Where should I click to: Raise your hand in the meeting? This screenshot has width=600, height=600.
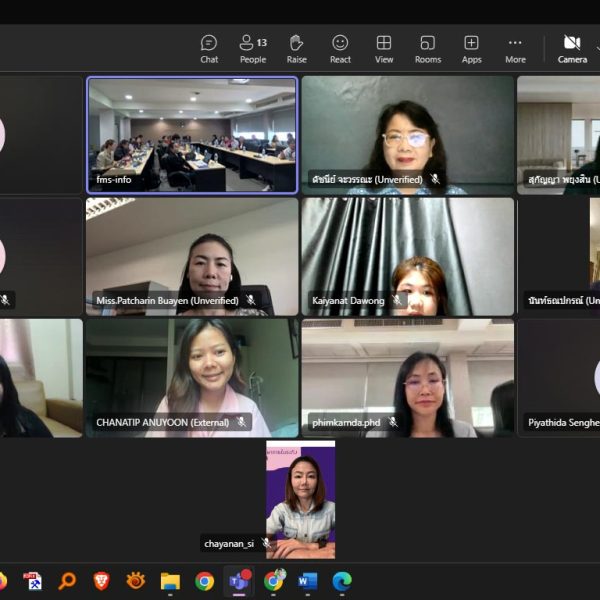pos(296,48)
